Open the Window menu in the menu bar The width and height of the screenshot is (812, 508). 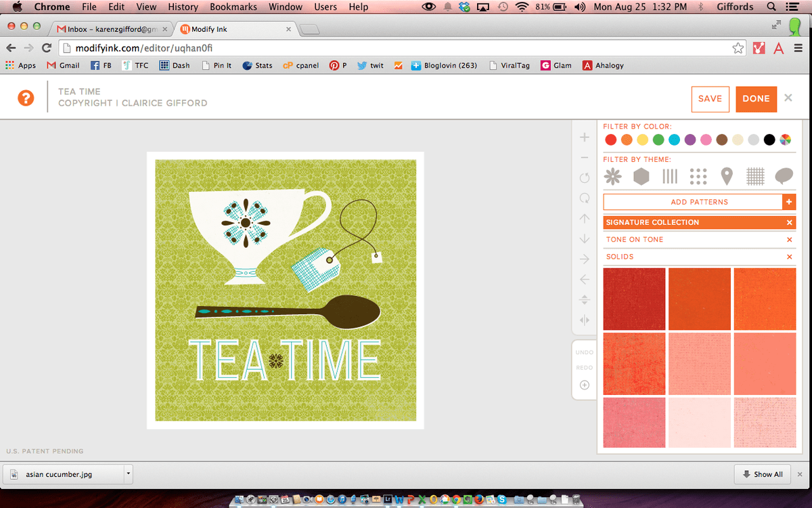point(285,7)
